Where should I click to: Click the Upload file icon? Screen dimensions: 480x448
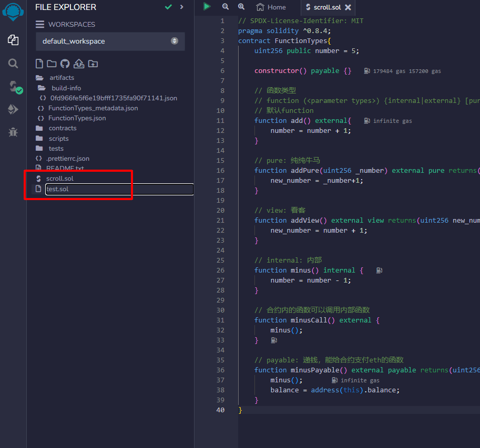pyautogui.click(x=79, y=64)
